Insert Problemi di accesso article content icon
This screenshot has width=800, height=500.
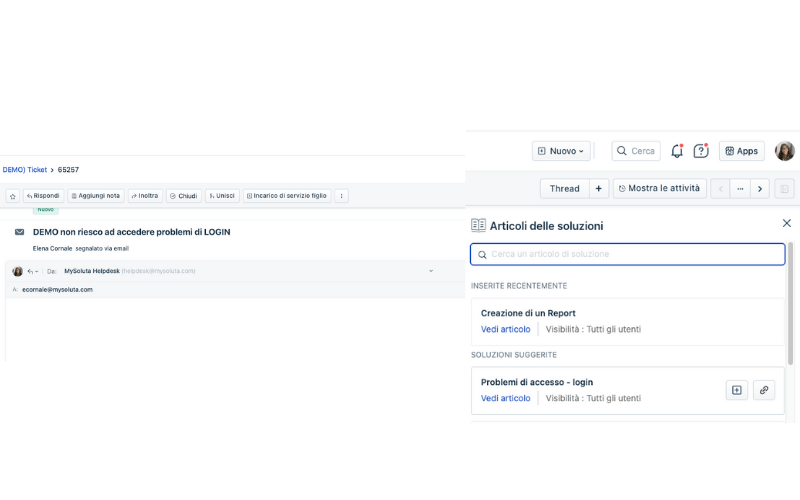click(737, 390)
